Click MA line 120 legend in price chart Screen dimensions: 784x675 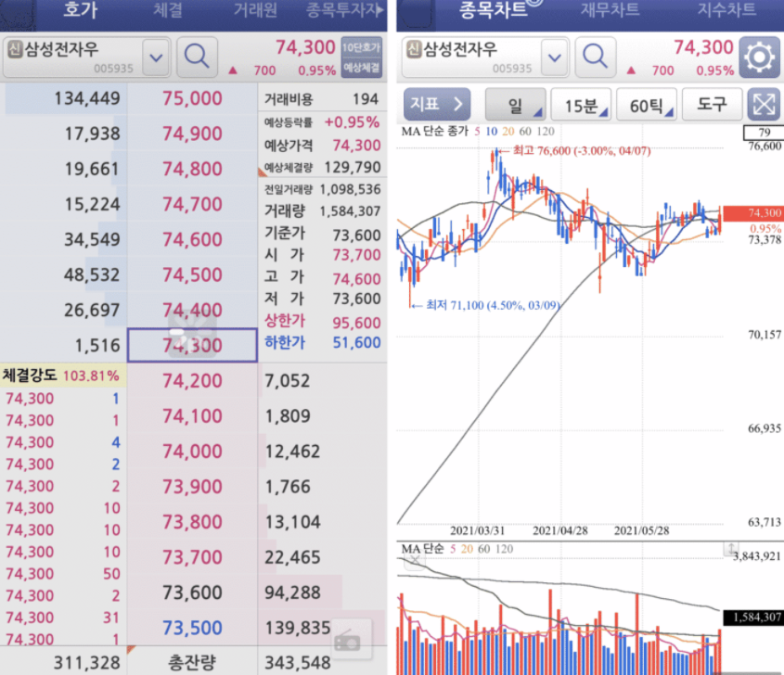pyautogui.click(x=545, y=132)
